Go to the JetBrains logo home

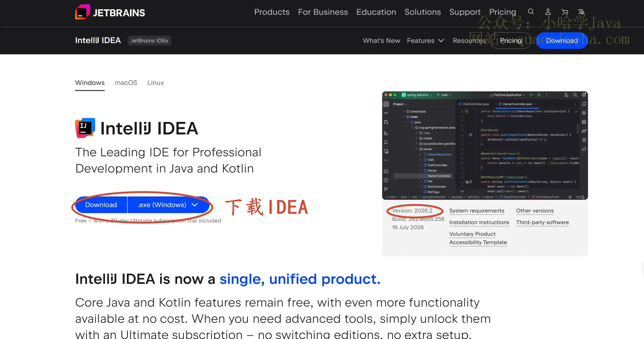(x=110, y=12)
